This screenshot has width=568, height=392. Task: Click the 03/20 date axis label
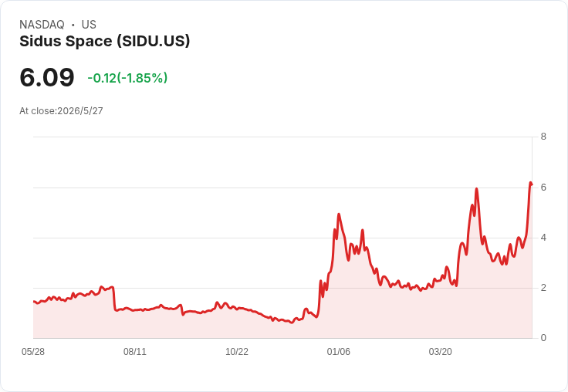pos(441,352)
